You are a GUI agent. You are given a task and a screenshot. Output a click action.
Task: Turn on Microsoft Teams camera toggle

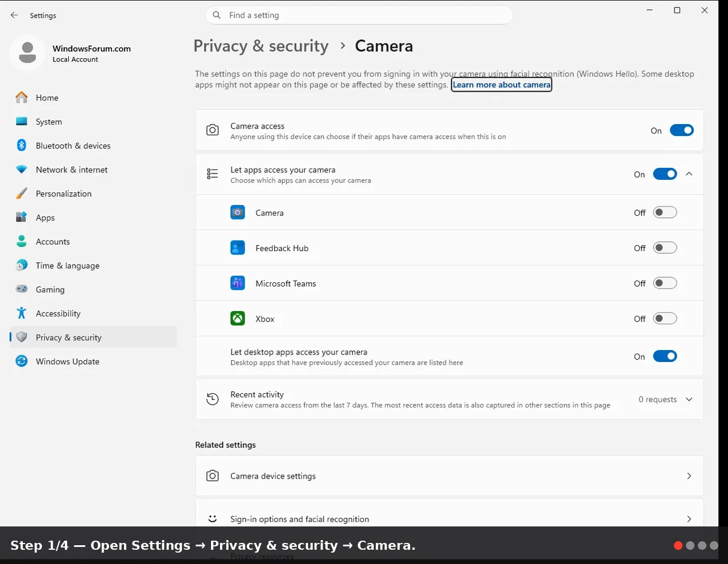665,283
